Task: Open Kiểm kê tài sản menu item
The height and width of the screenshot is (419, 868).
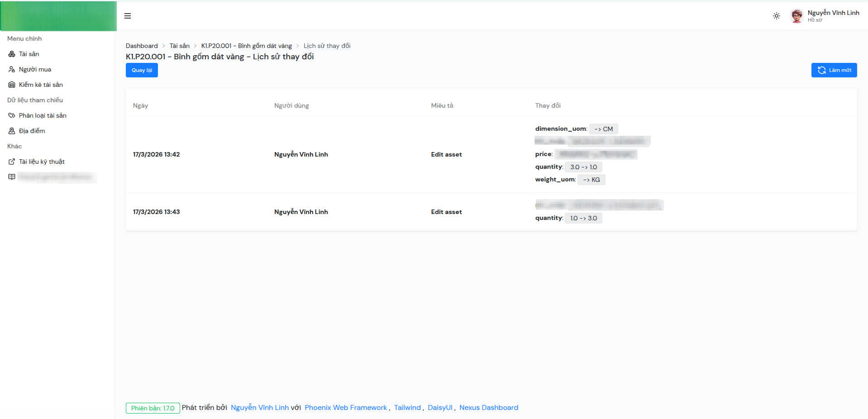Action: (x=41, y=85)
